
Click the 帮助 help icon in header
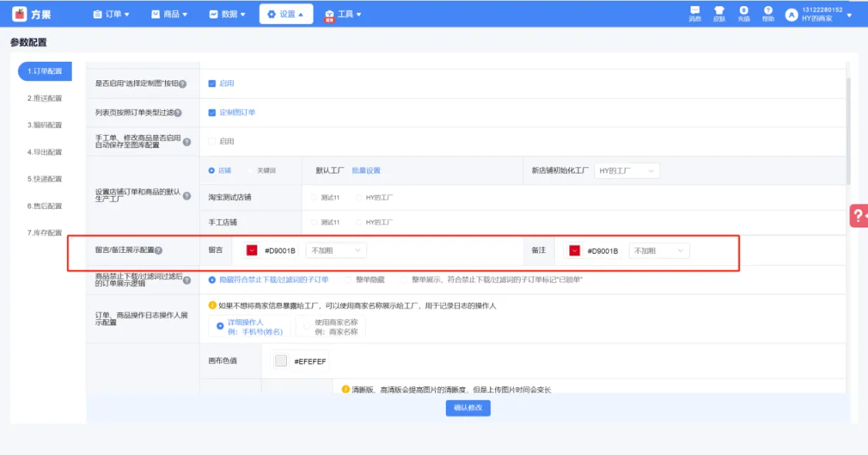(768, 13)
